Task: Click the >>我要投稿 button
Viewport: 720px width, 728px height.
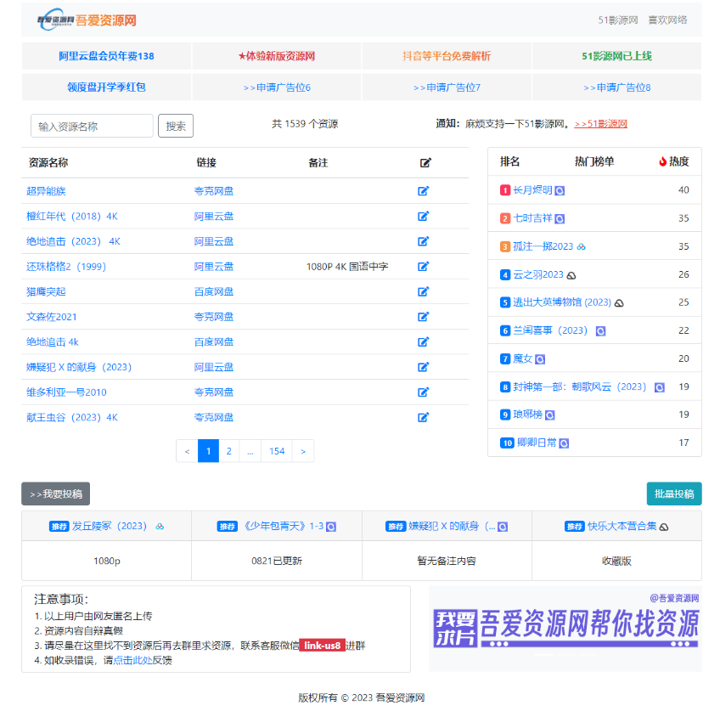Action: pyautogui.click(x=55, y=494)
